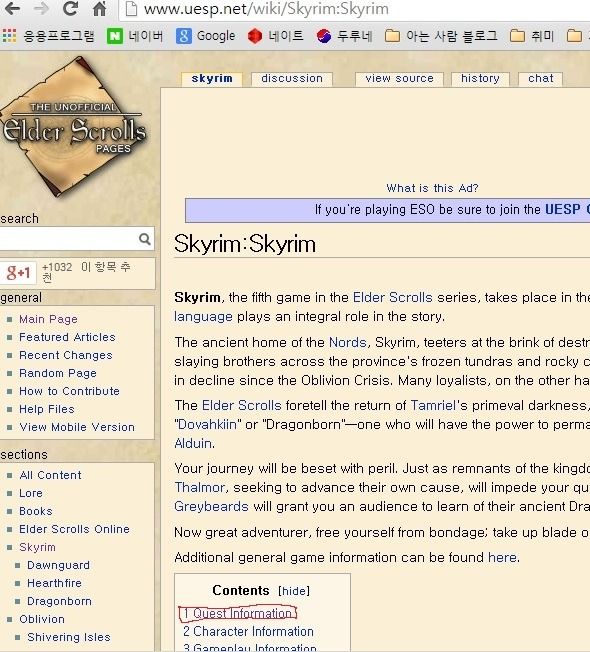590x652 pixels.
Task: Click the wiki search input field
Action: tap(69, 239)
